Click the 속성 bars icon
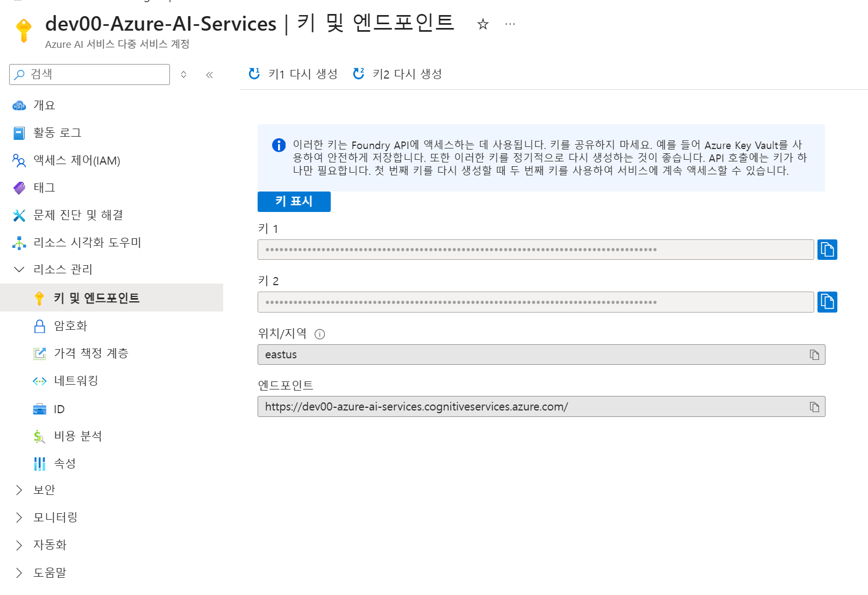The width and height of the screenshot is (868, 595). (x=40, y=464)
